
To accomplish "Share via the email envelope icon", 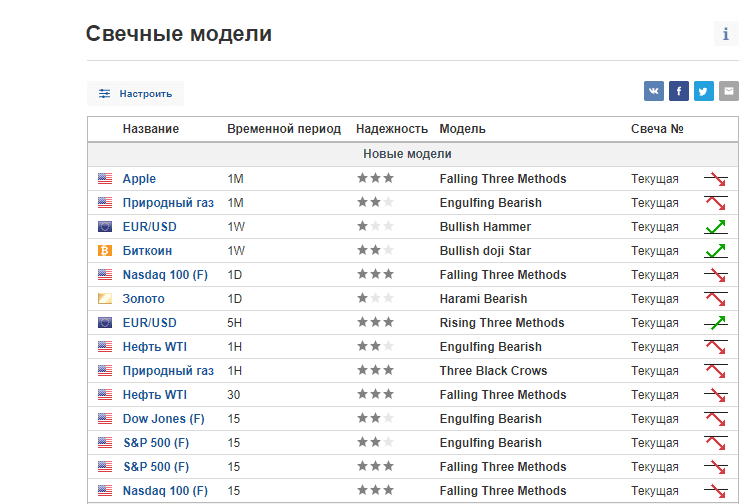I will [x=729, y=91].
